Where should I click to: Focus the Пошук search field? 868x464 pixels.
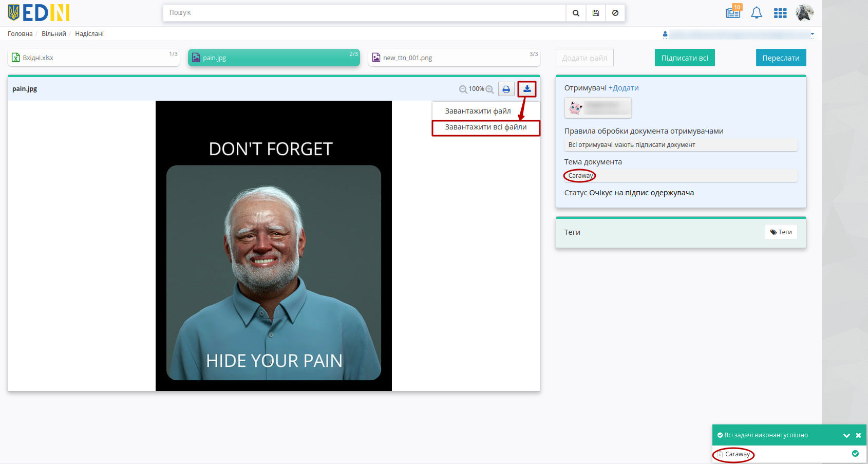click(x=364, y=13)
